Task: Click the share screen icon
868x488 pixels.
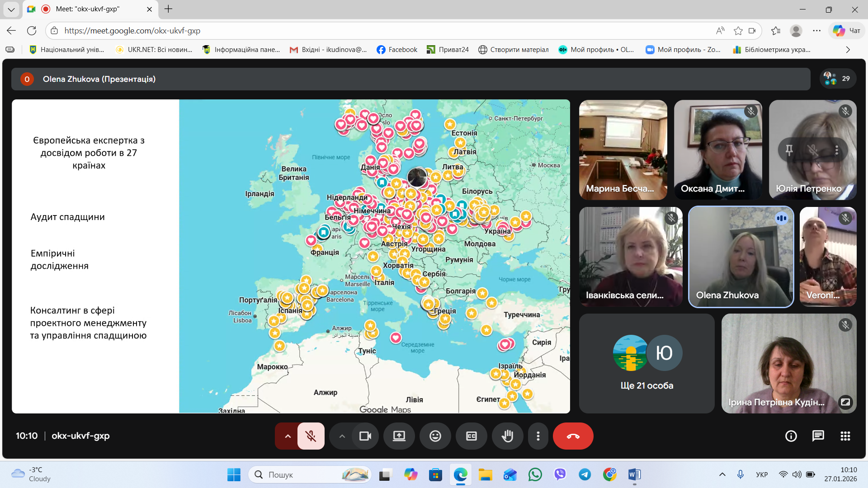Action: pos(399,436)
